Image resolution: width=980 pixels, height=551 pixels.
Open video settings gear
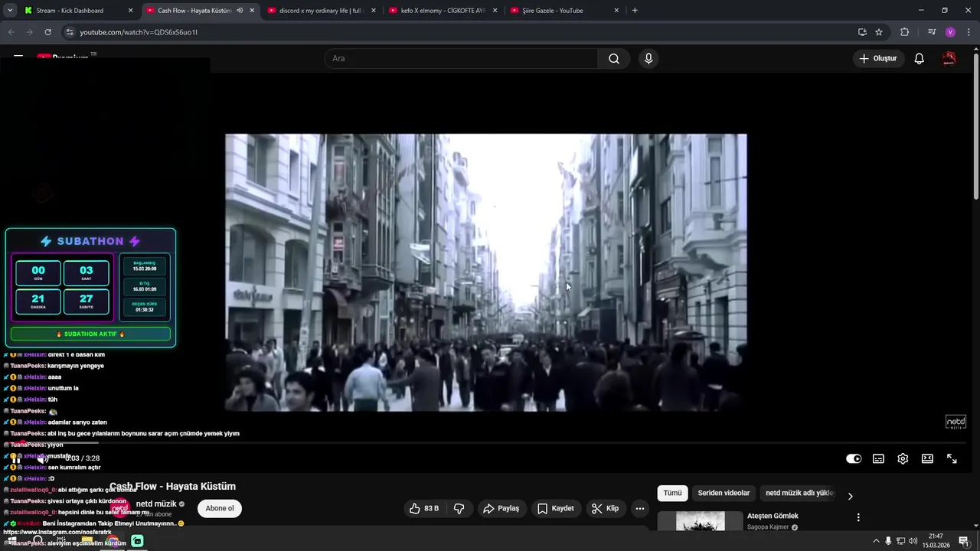[903, 458]
